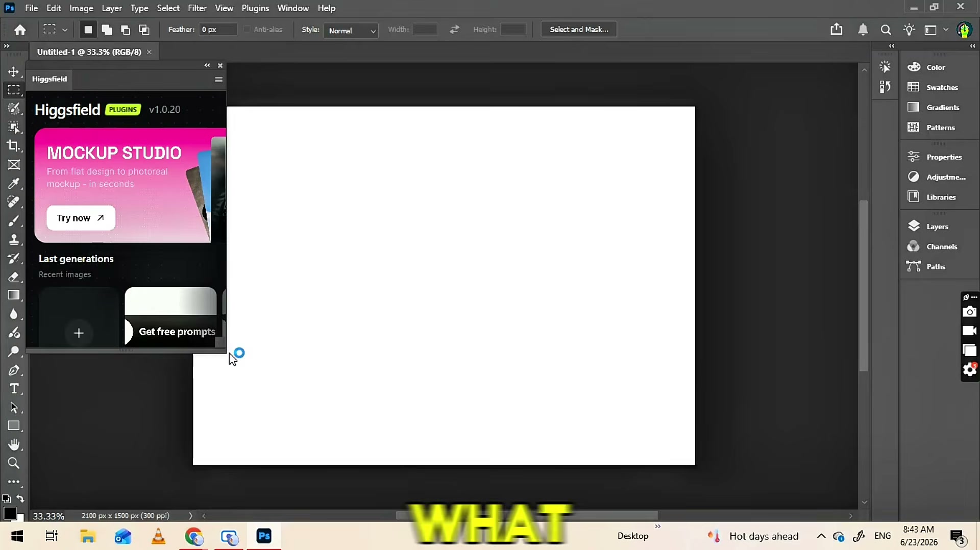Open the Share document icon

836,30
